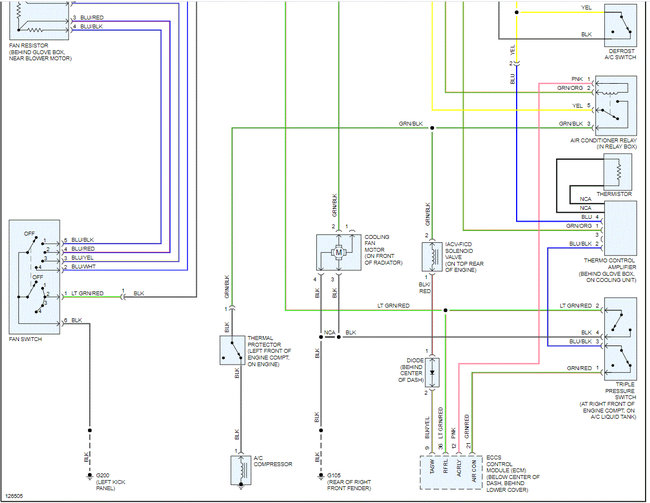Click the PNK 1 label at A/C relay
This screenshot has height=503, width=650.
pos(581,79)
